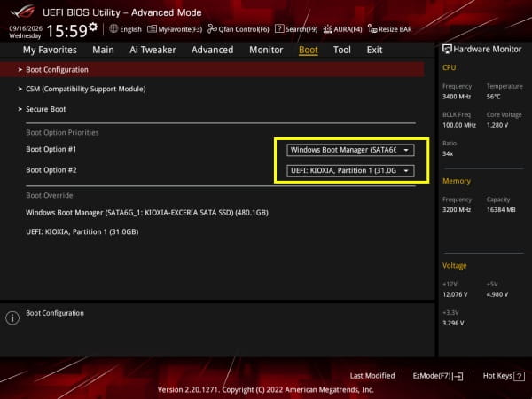Image resolution: width=532 pixels, height=399 pixels.
Task: Boot from Windows Boot Manager override entry
Action: coord(147,213)
